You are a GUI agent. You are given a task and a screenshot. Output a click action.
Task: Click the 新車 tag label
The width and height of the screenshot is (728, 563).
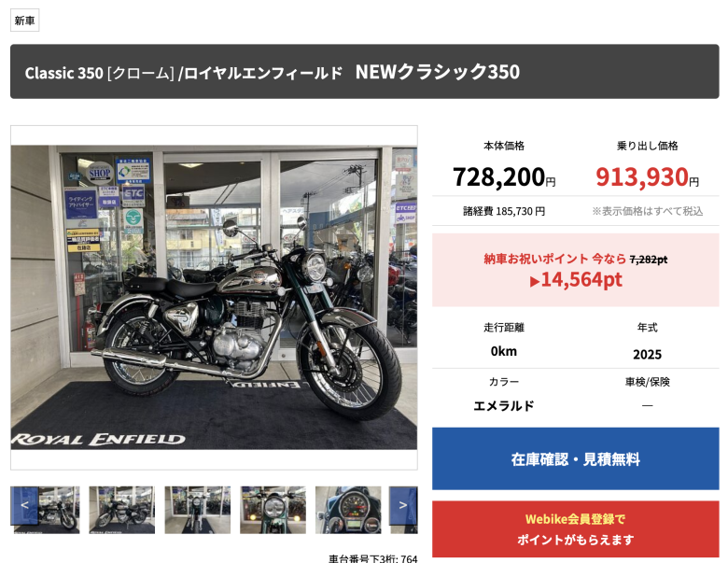[24, 21]
